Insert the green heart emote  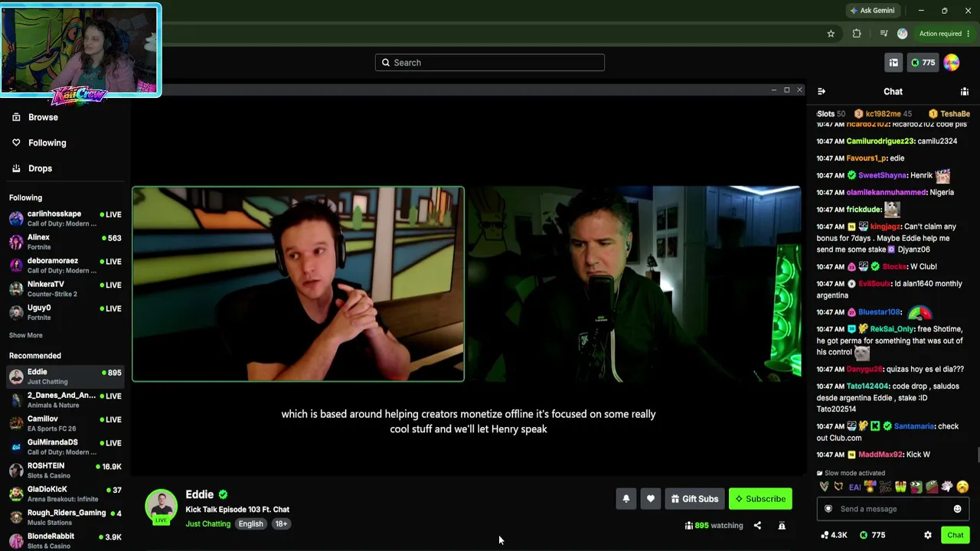824,487
